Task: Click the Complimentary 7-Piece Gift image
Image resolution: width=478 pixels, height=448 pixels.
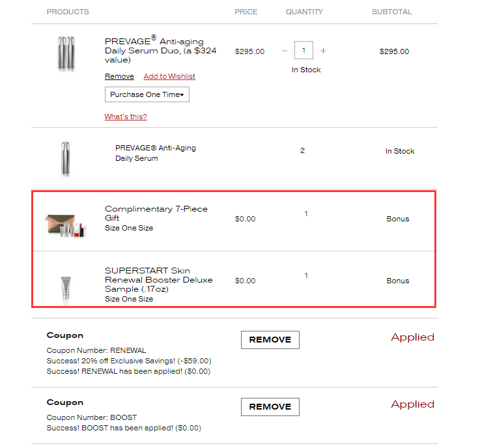Action: [x=65, y=225]
